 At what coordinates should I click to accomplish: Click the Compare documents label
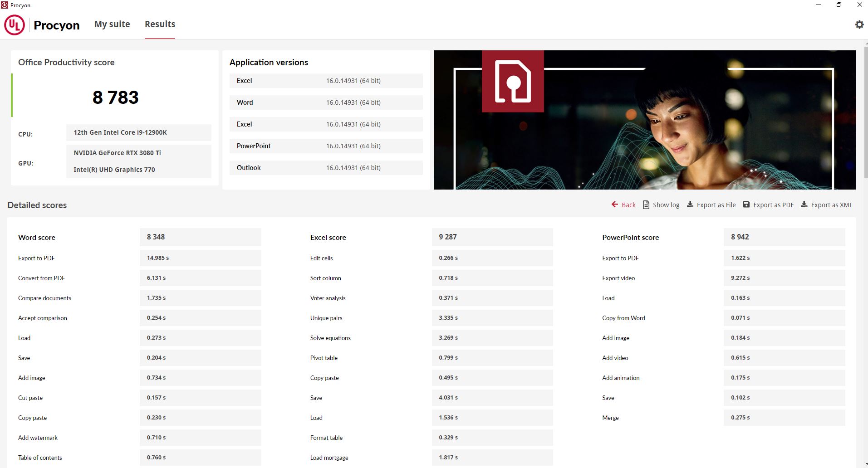click(x=44, y=298)
